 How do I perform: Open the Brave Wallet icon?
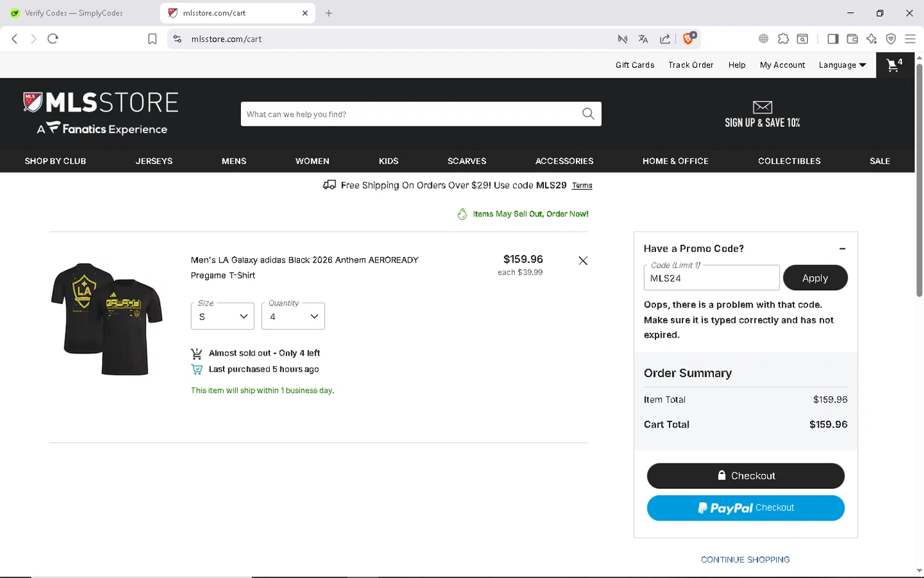(852, 39)
